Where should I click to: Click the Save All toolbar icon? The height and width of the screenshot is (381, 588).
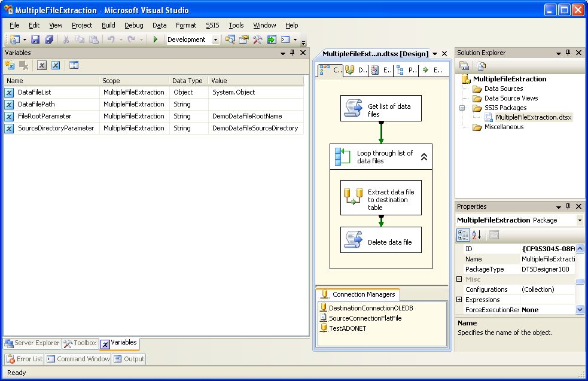point(48,39)
